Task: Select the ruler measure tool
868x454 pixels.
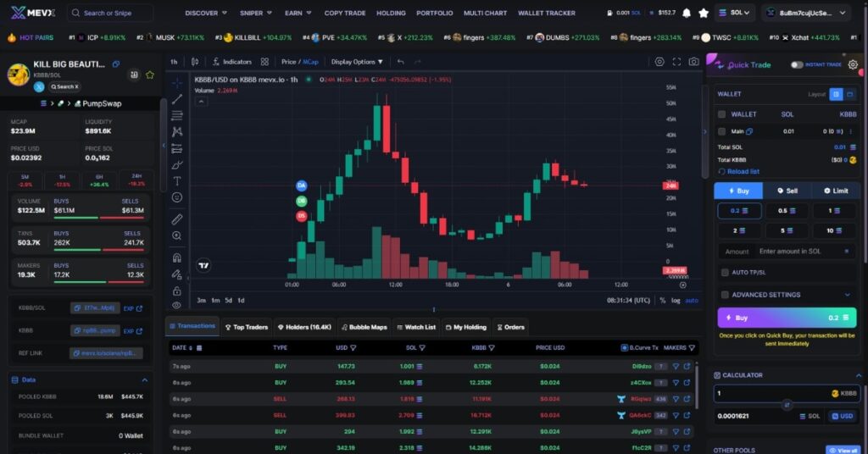Action: [177, 219]
